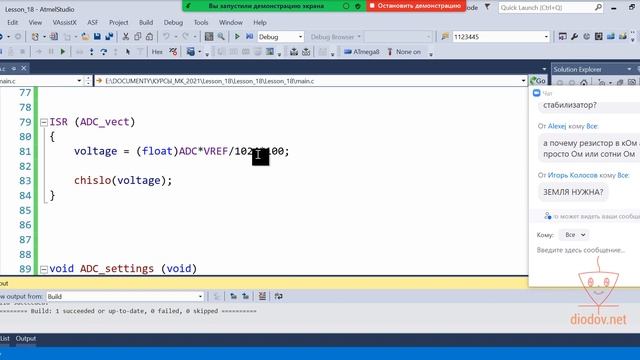The height and width of the screenshot is (360, 640).
Task: Open the main.c scope dropdown
Action: pos(79,81)
